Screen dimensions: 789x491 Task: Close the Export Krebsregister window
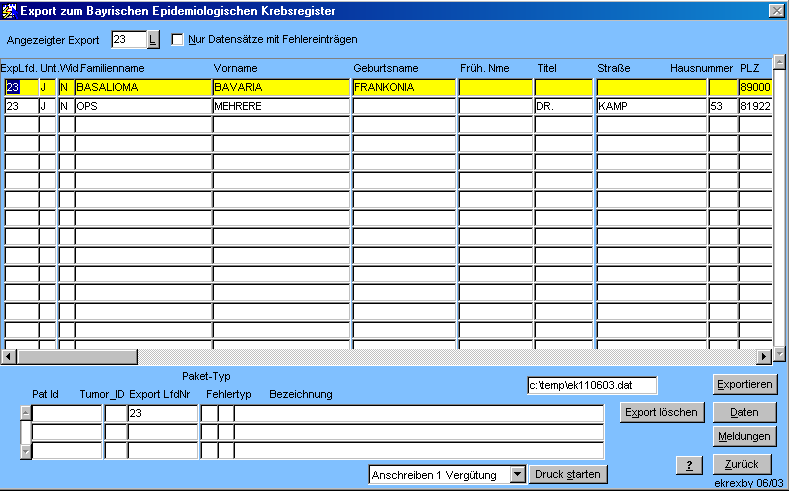775,10
